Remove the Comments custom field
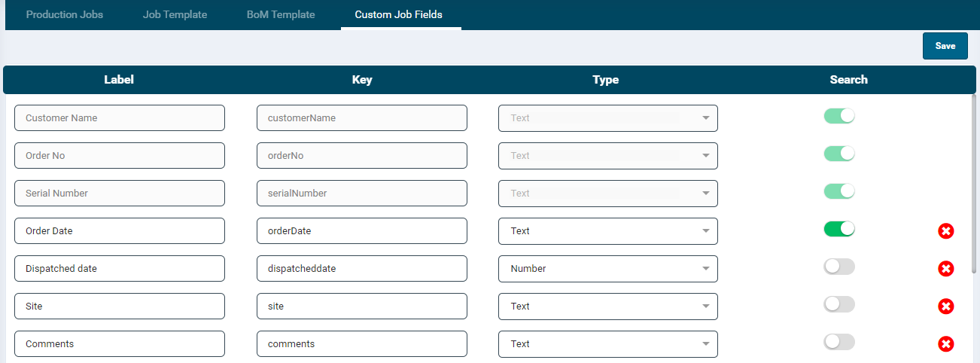This screenshot has height=363, width=980. [946, 344]
